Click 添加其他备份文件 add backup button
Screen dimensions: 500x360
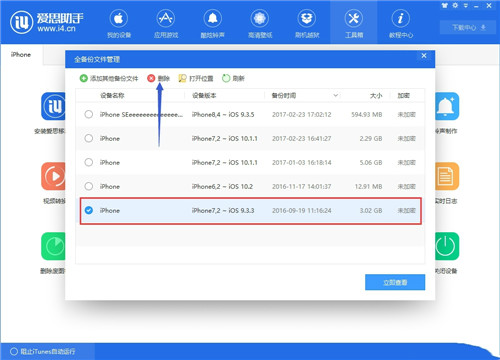pyautogui.click(x=109, y=78)
